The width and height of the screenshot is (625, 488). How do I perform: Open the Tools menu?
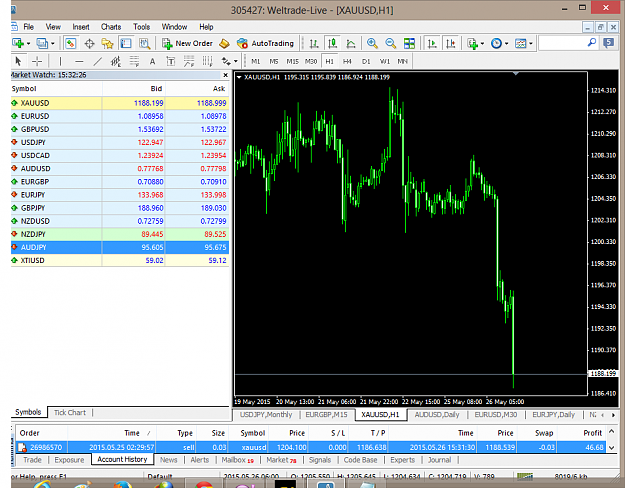(x=142, y=27)
